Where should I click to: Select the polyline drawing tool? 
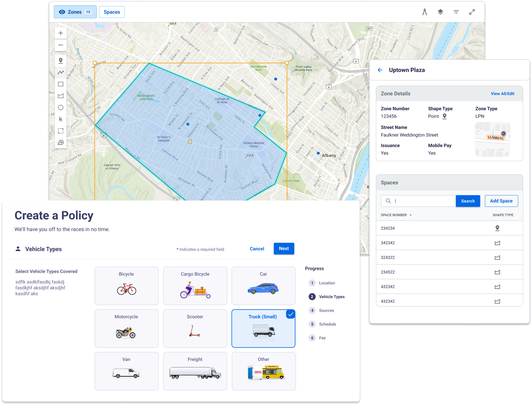coord(61,72)
